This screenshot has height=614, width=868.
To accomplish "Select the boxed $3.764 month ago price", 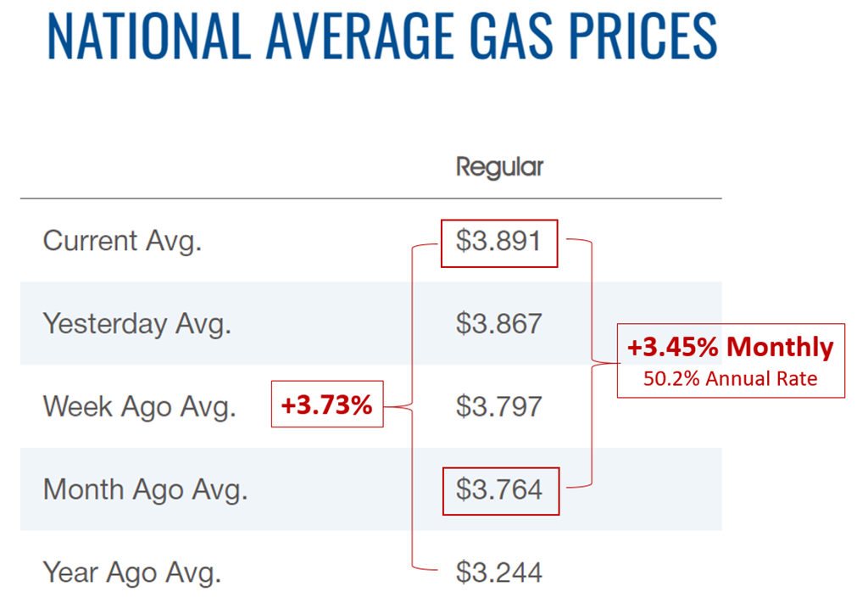I will 499,489.
